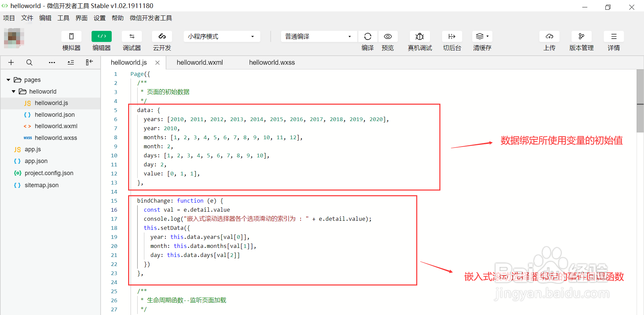Collapse the pages folder
644x315 pixels.
pyautogui.click(x=8, y=80)
